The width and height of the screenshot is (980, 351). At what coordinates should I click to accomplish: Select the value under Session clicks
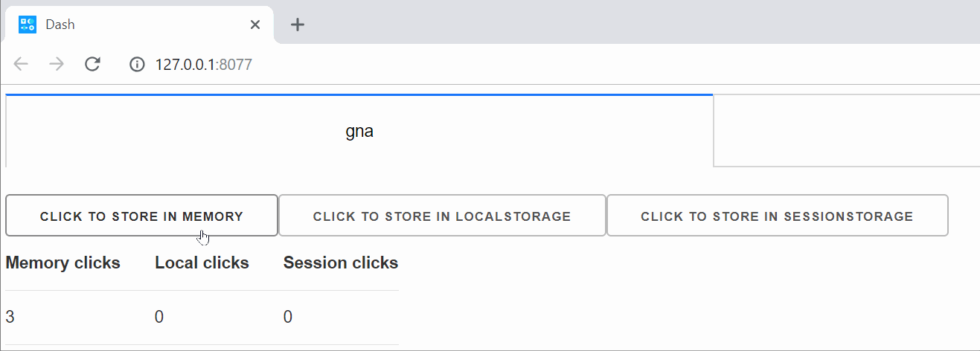(x=288, y=317)
